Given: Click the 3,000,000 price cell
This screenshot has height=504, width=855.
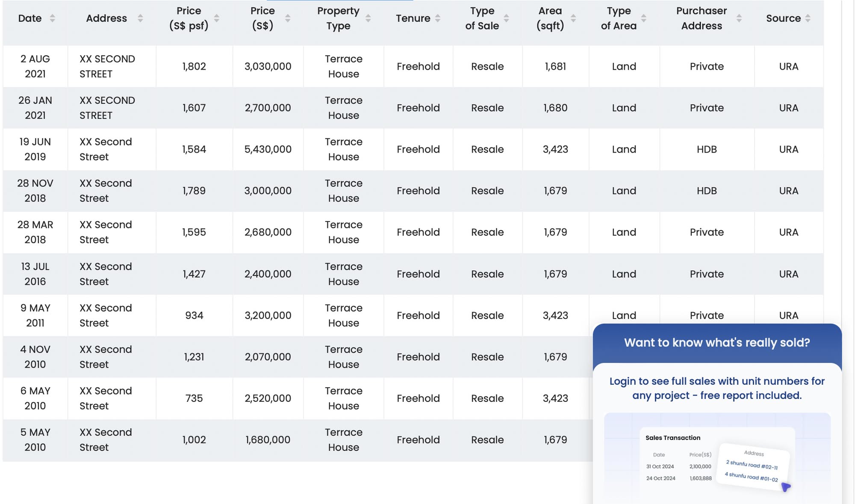Looking at the screenshot, I should pyautogui.click(x=268, y=191).
